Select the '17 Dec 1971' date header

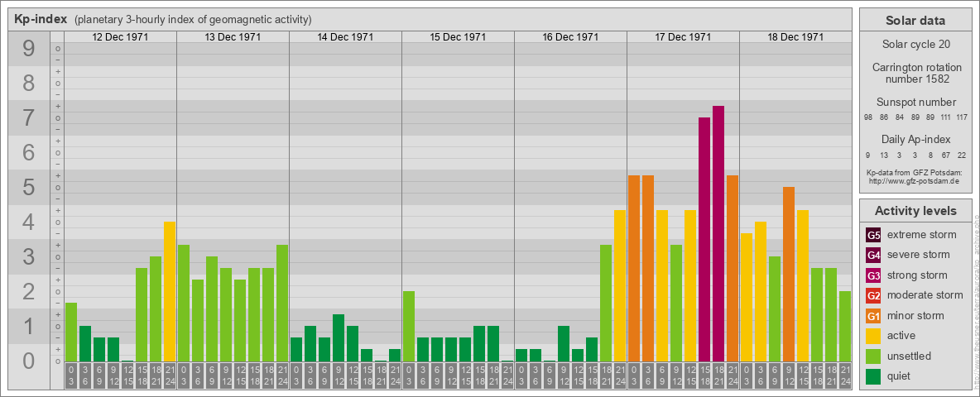coord(683,37)
